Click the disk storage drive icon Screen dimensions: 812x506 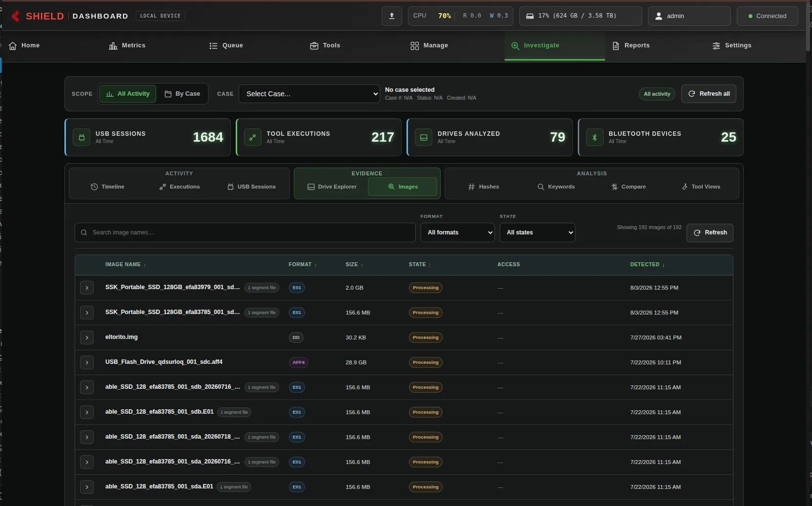pyautogui.click(x=529, y=16)
